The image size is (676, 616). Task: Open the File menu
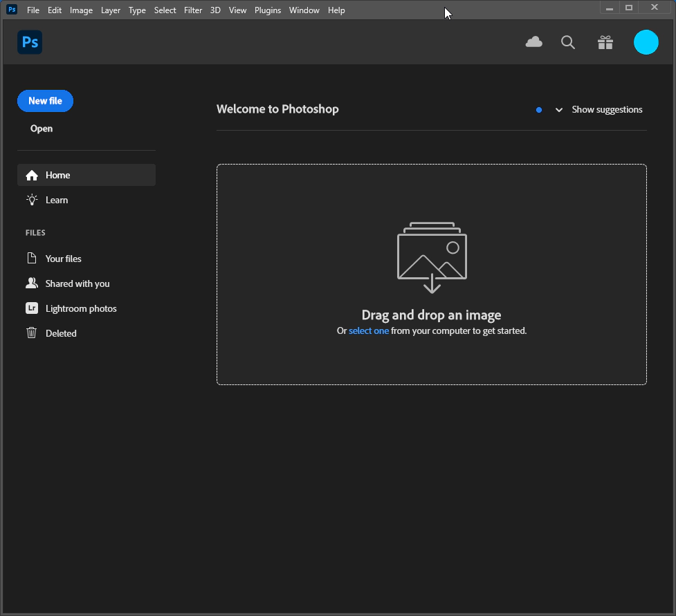[33, 10]
